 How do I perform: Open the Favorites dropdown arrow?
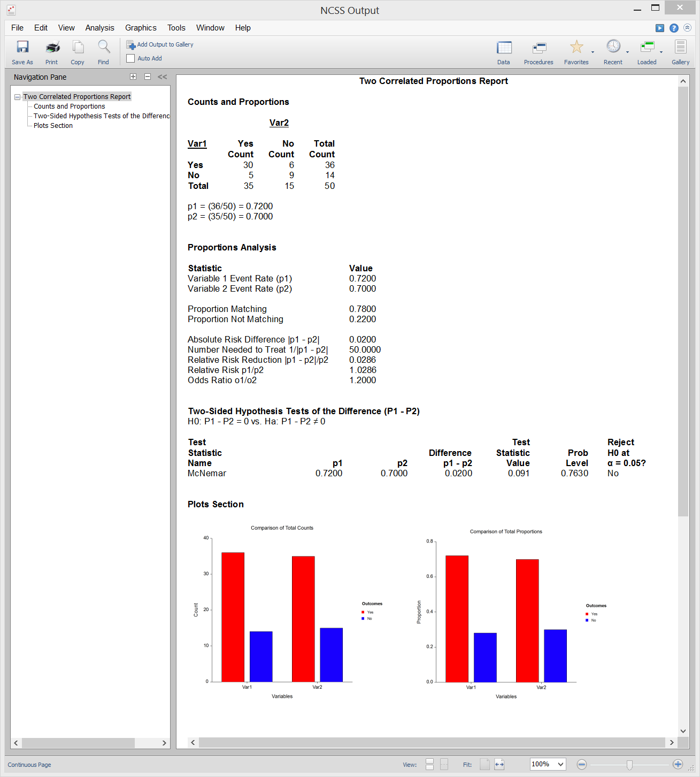[x=593, y=52]
